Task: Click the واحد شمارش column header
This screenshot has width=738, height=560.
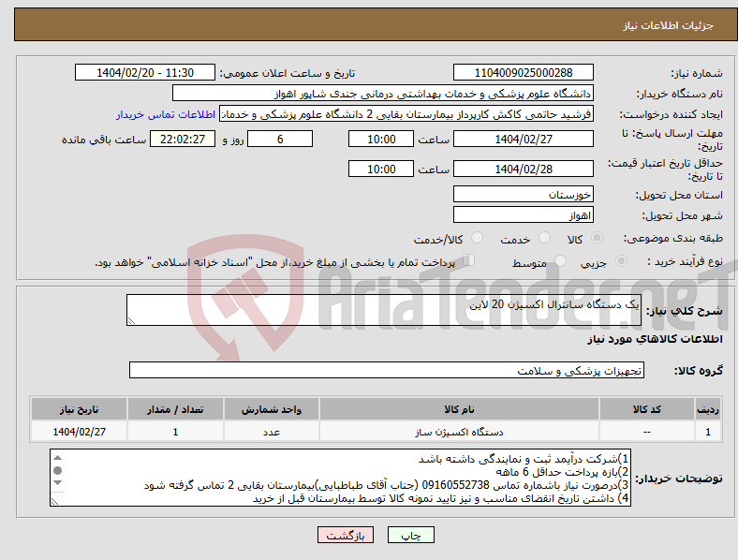Action: [272, 409]
